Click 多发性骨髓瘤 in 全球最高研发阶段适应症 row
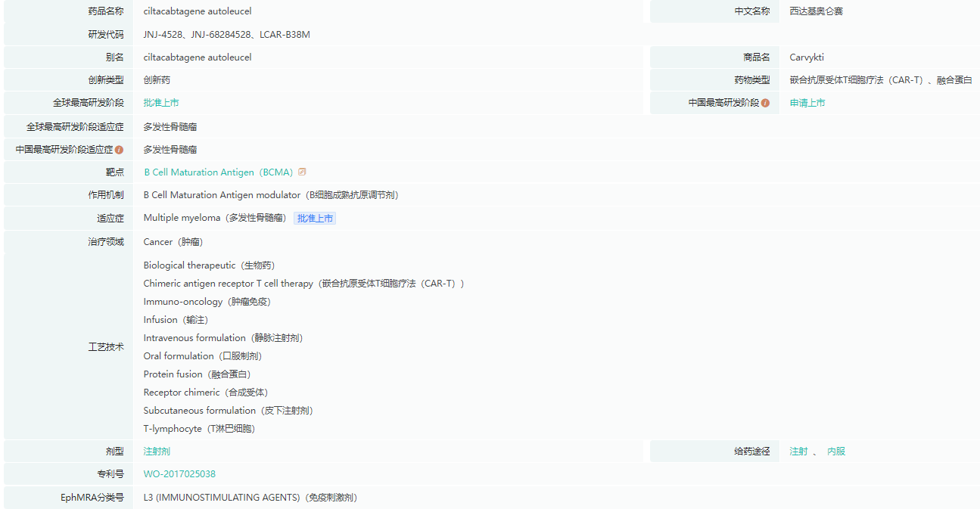 (x=170, y=127)
